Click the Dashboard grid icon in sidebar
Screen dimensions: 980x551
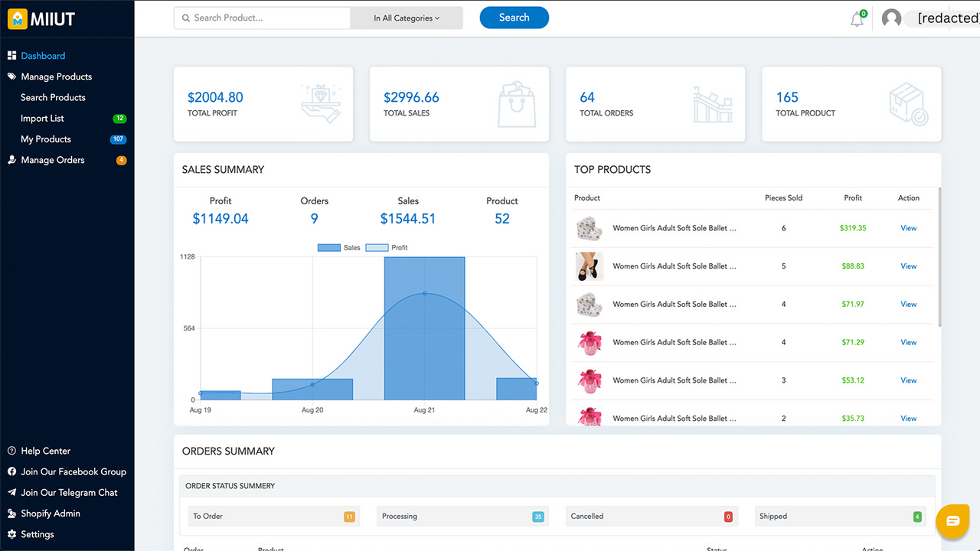pyautogui.click(x=11, y=56)
